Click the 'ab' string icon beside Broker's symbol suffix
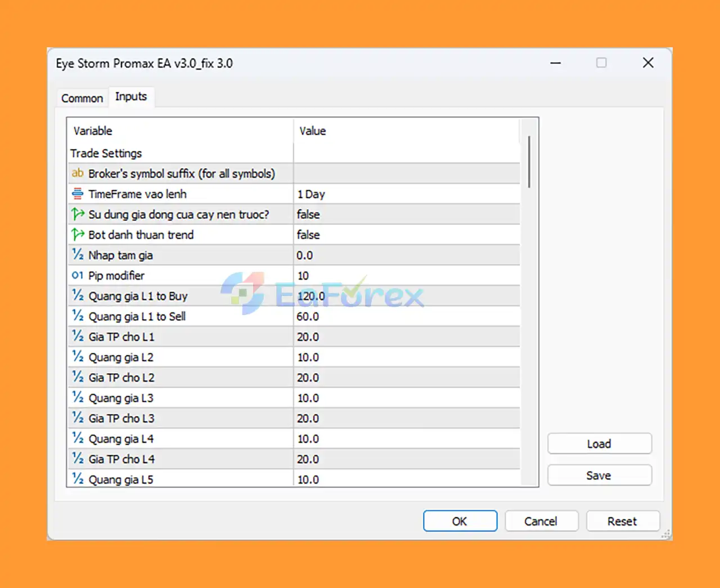 pyautogui.click(x=78, y=173)
